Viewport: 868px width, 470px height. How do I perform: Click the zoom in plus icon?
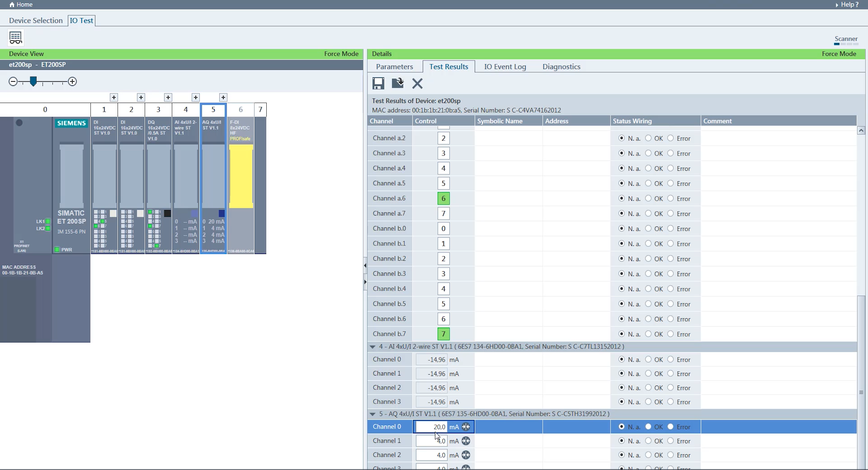pyautogui.click(x=72, y=82)
